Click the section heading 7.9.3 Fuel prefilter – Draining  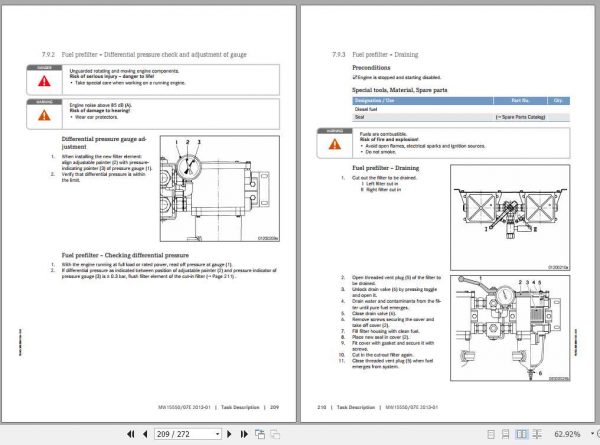click(x=375, y=54)
